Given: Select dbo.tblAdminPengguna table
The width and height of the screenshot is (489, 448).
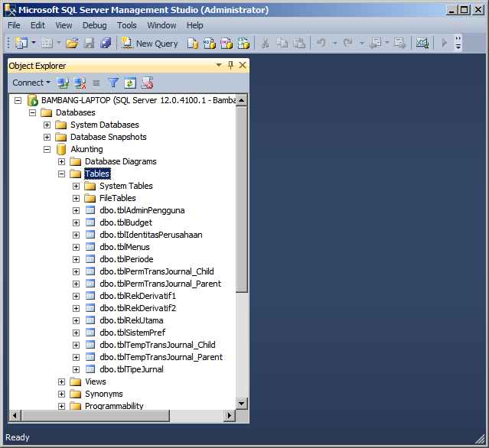Looking at the screenshot, I should [x=142, y=210].
